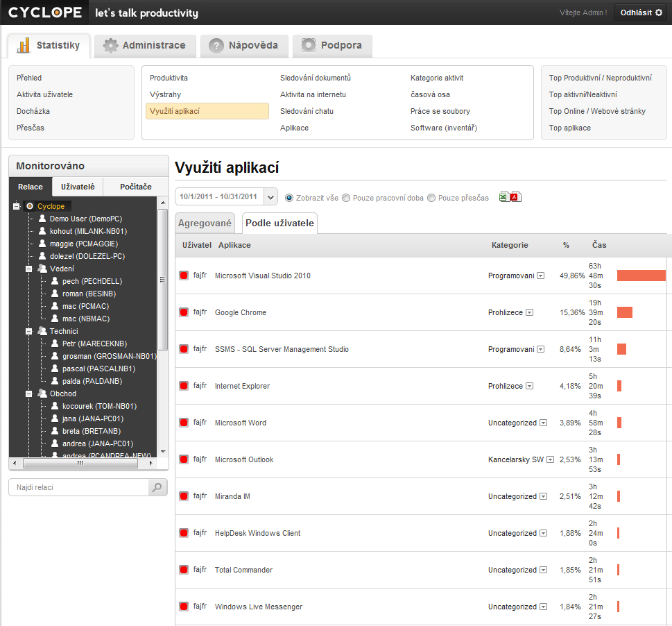Viewport: 672px width, 626px height.
Task: Switch to the Počítače tab
Action: [136, 187]
